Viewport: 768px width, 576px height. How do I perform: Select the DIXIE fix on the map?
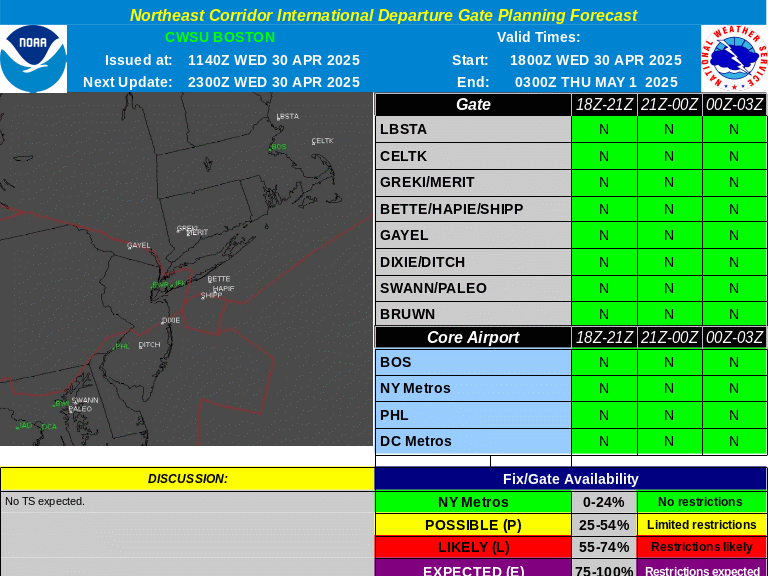pyautogui.click(x=171, y=320)
